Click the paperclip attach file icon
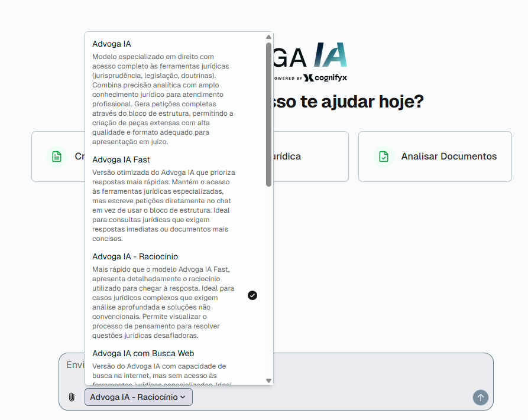This screenshot has height=420, width=528. click(x=72, y=397)
